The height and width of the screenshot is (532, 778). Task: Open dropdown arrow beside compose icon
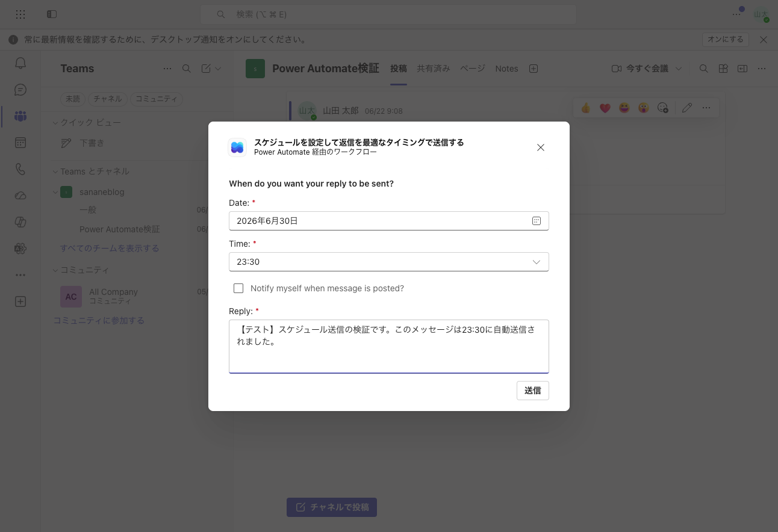click(218, 69)
